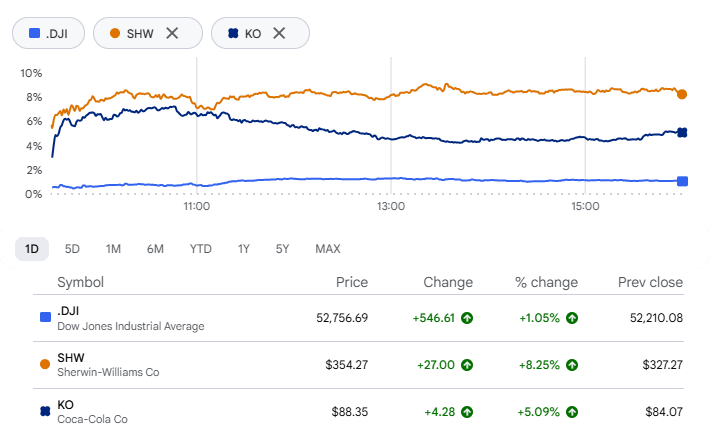The width and height of the screenshot is (721, 435).
Task: Click the +27.00 change value
Action: 436,365
